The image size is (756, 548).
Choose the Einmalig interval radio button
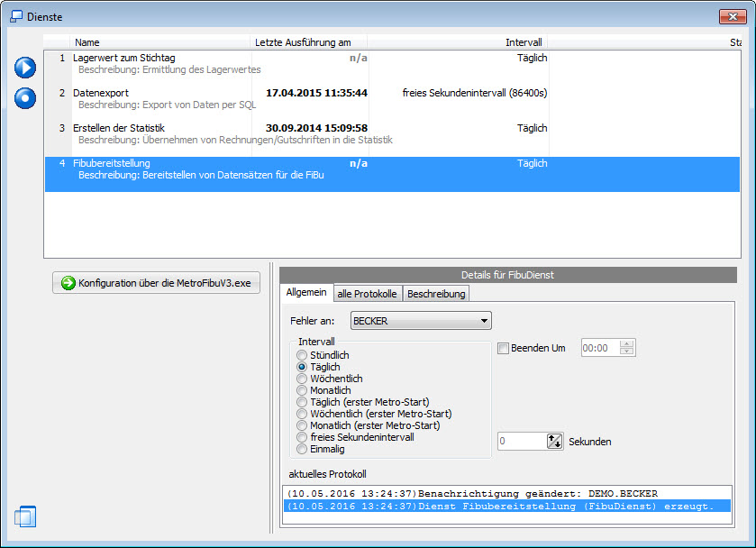click(x=302, y=449)
